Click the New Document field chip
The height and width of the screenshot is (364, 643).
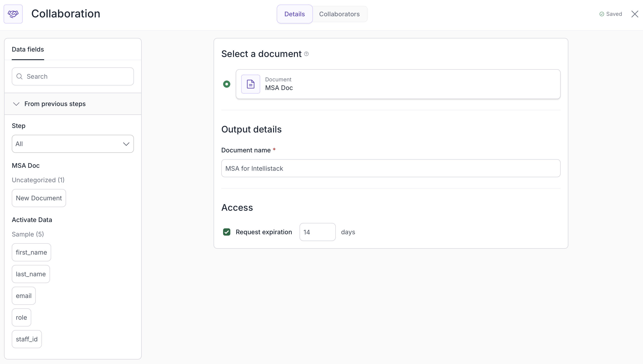39,198
